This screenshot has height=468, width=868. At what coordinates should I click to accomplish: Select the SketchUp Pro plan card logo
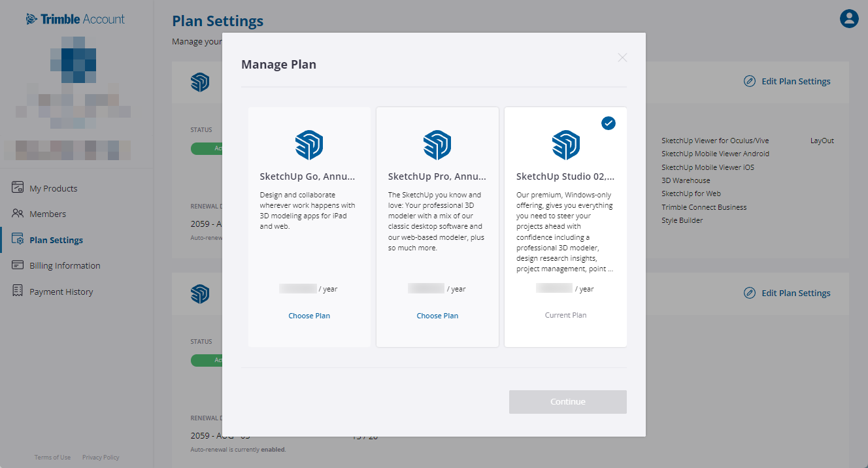[437, 145]
